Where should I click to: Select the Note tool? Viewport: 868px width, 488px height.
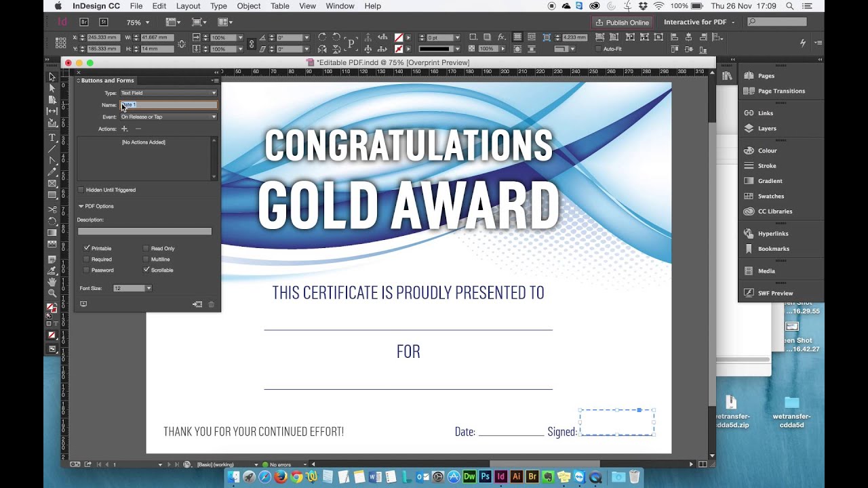point(52,260)
